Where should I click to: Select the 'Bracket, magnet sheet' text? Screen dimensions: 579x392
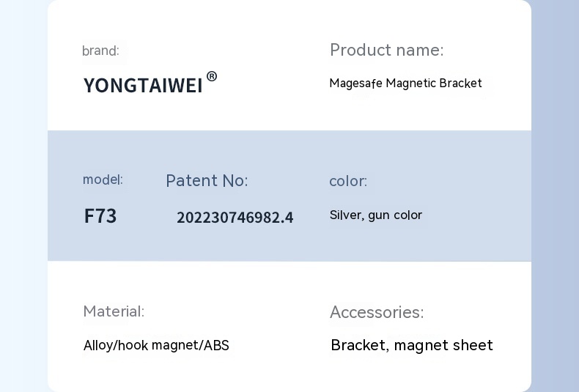pyautogui.click(x=412, y=345)
